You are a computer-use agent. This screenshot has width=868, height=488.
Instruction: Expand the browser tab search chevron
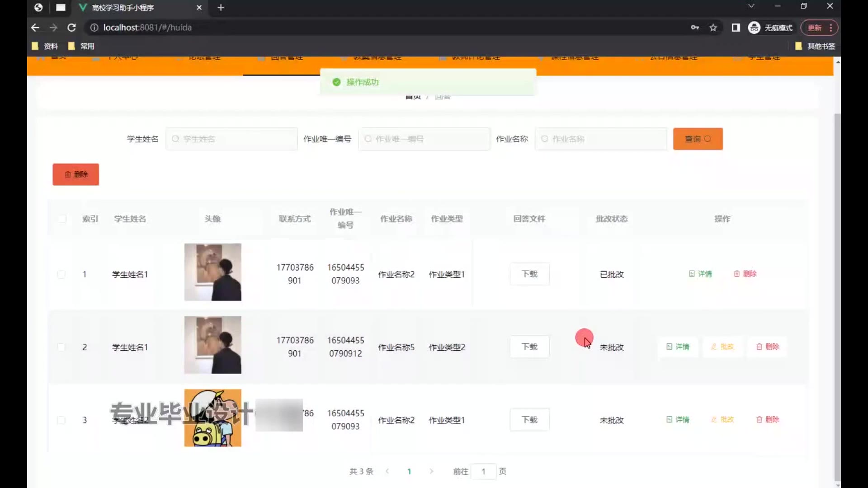[751, 6]
